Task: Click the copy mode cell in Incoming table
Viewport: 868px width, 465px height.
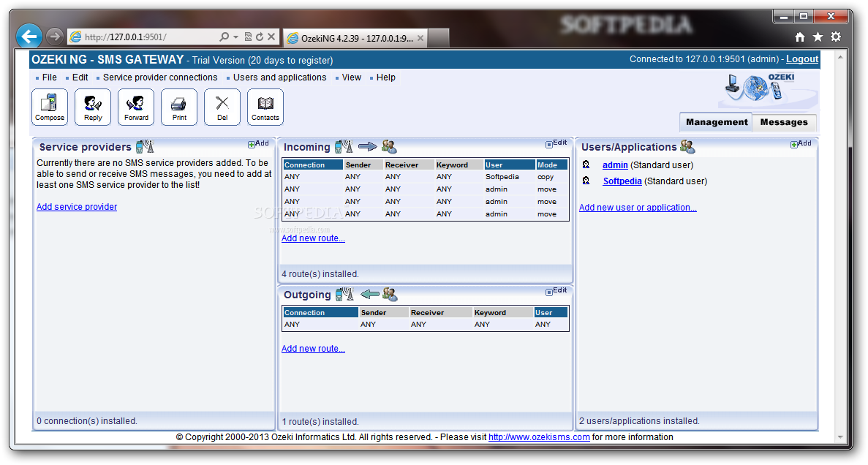Action: pos(546,177)
